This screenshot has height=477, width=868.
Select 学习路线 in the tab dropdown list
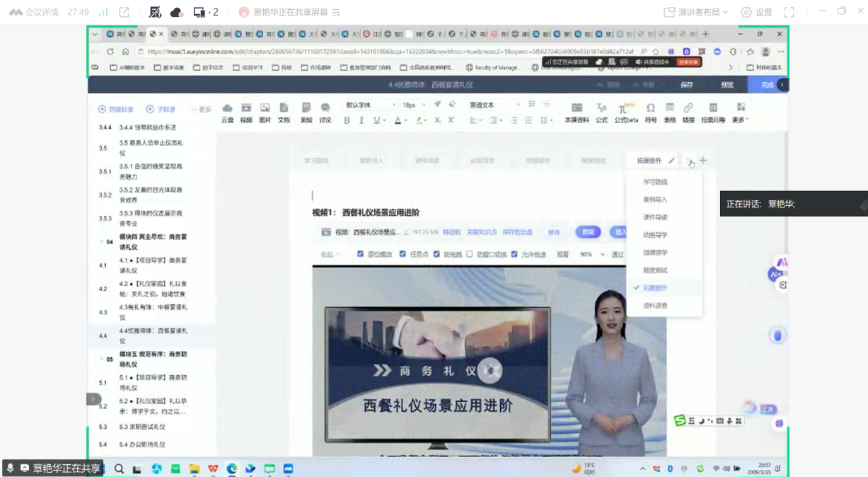pos(655,182)
